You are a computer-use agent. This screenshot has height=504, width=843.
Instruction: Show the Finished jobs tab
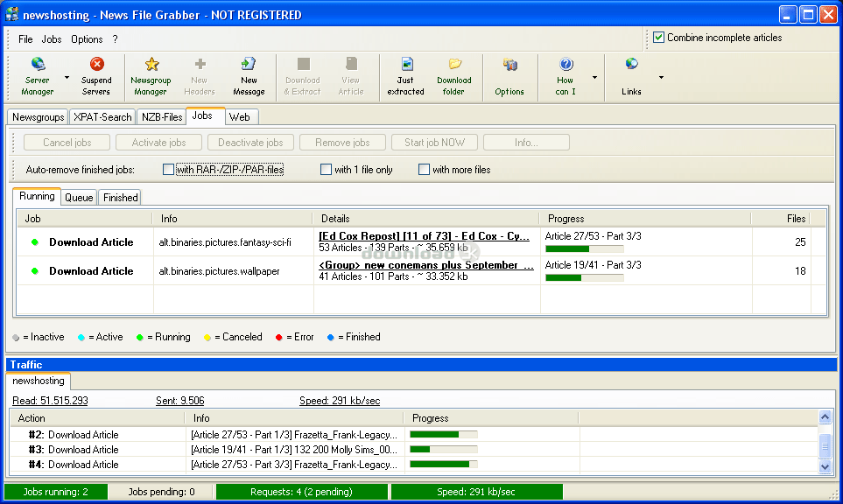pyautogui.click(x=121, y=198)
